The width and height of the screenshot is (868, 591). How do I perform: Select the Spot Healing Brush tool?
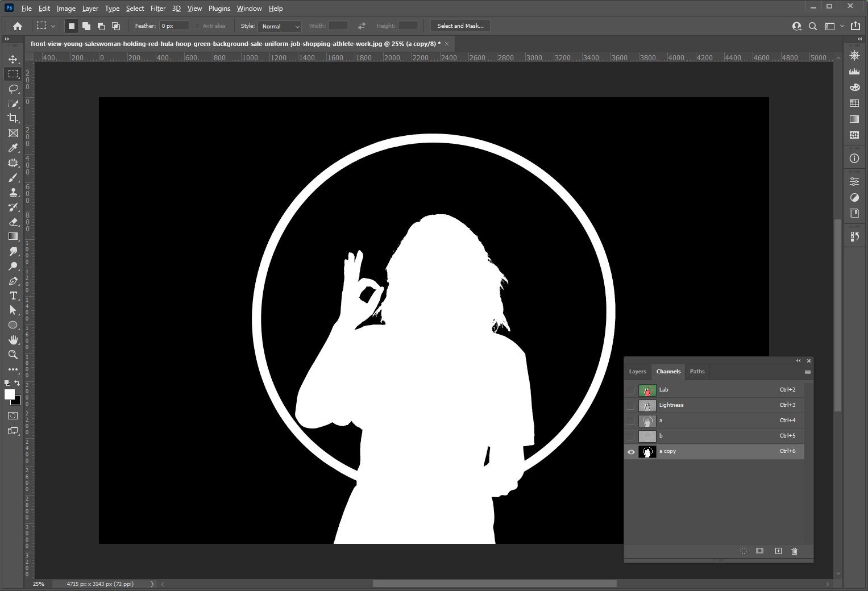tap(13, 163)
